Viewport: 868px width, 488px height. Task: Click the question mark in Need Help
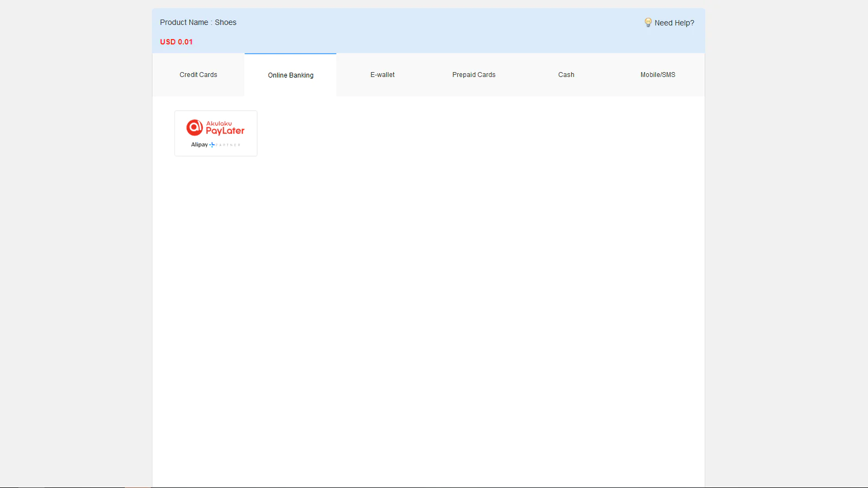692,23
